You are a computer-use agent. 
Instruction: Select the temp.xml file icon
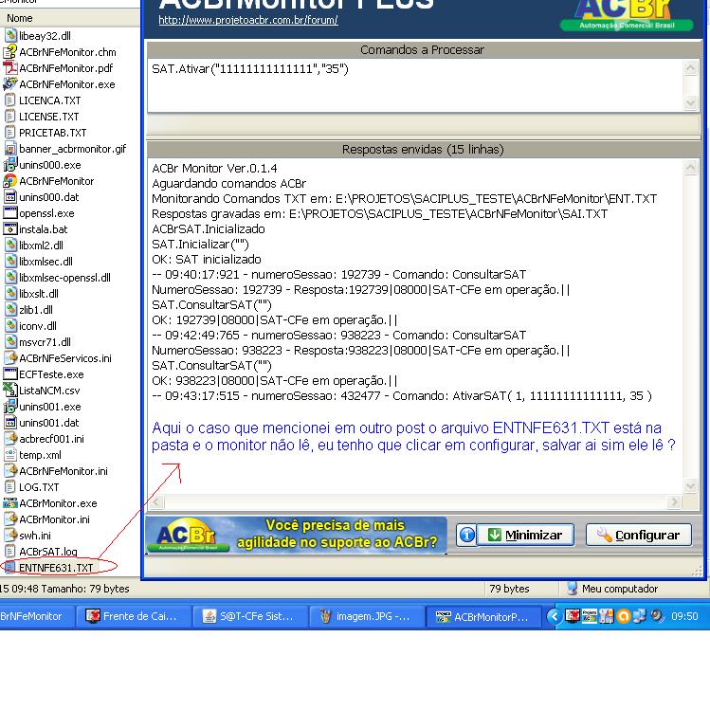pos(10,455)
